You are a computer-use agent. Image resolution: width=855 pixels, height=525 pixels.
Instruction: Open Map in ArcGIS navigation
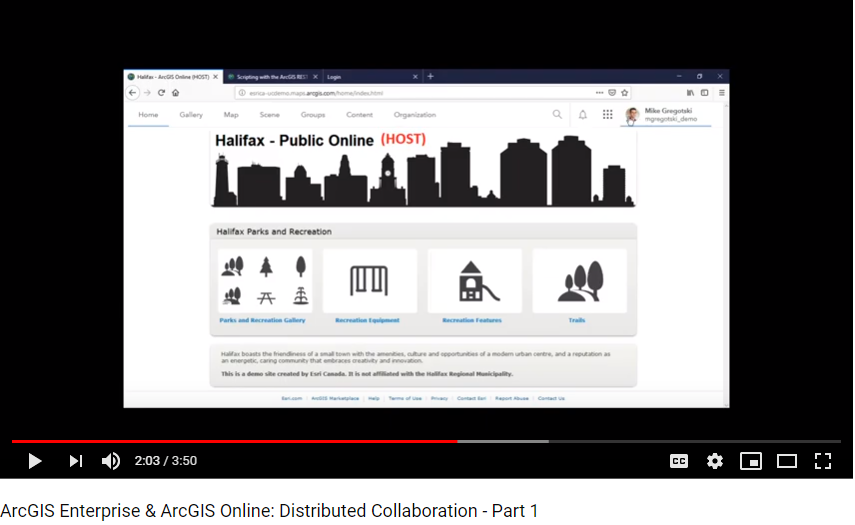[x=231, y=115]
